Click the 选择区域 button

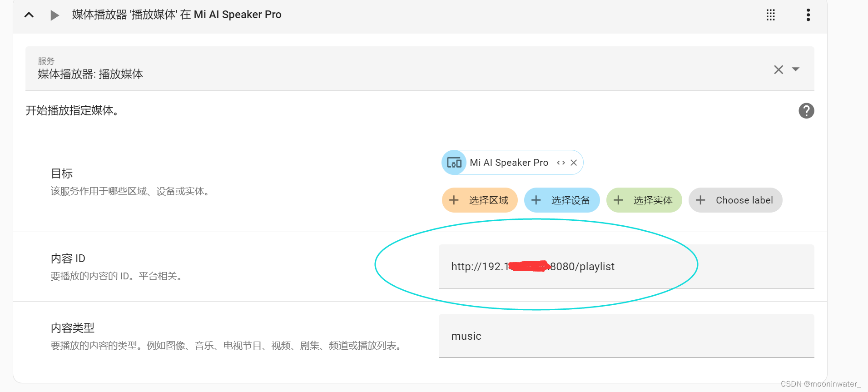[480, 200]
